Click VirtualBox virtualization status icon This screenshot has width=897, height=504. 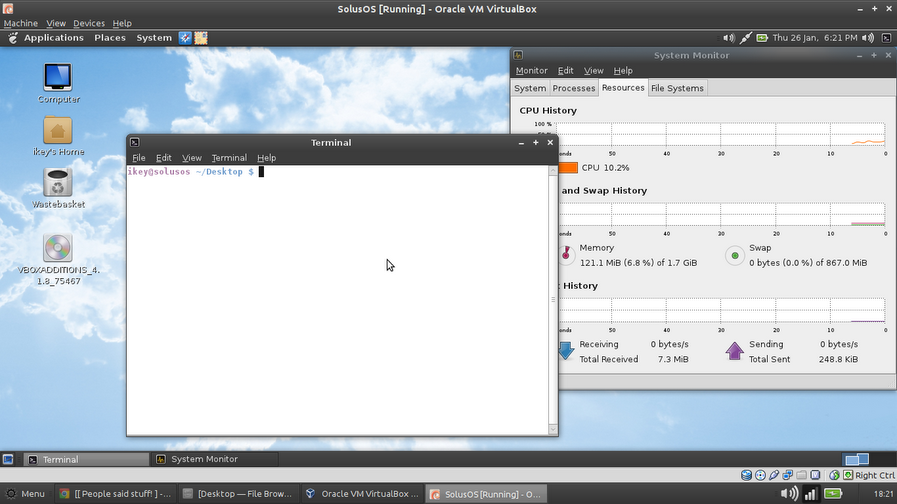815,475
